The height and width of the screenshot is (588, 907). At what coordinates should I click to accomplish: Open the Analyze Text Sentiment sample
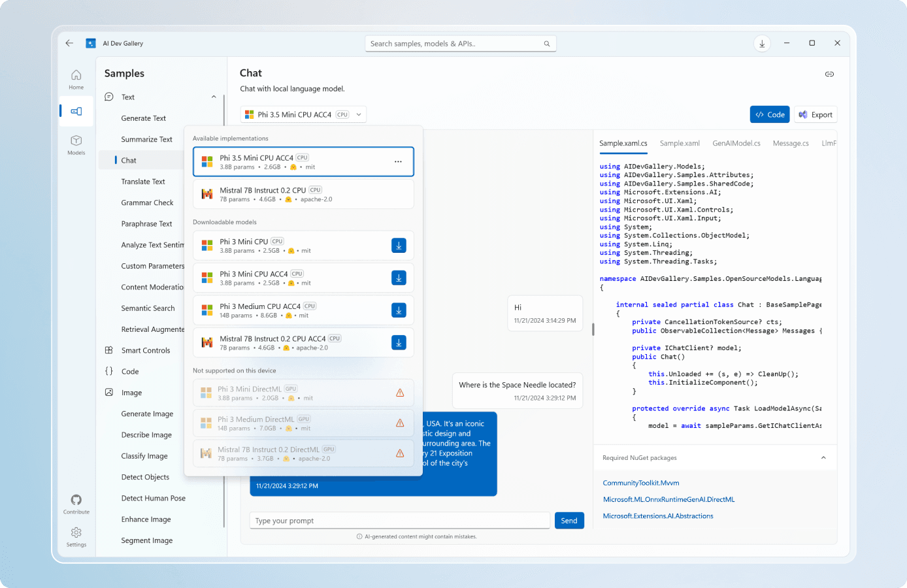pos(153,245)
